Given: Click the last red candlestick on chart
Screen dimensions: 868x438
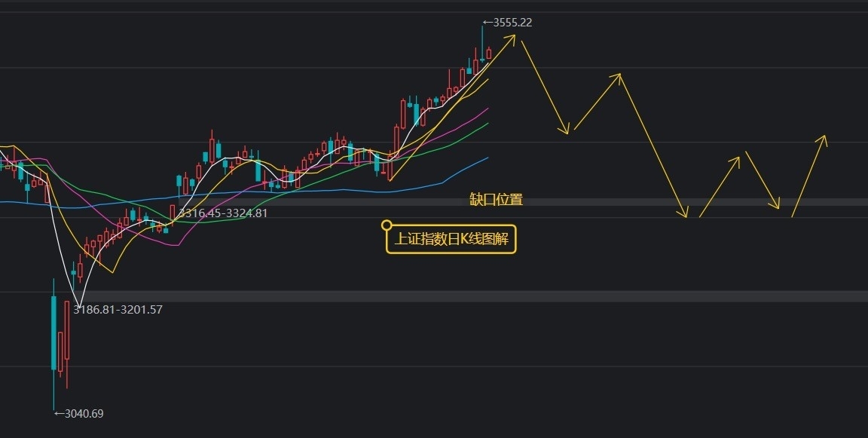Looking at the screenshot, I should 489,54.
